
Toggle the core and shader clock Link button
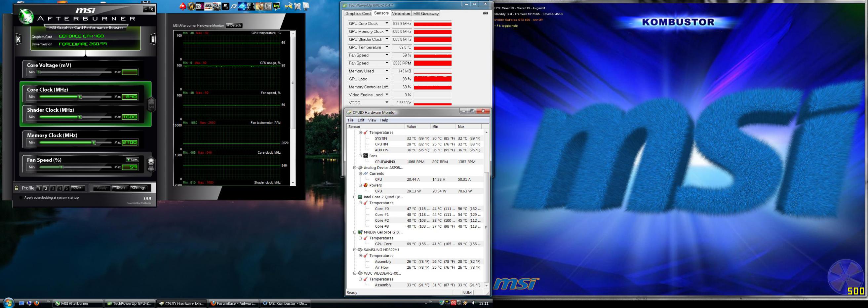[x=151, y=105]
